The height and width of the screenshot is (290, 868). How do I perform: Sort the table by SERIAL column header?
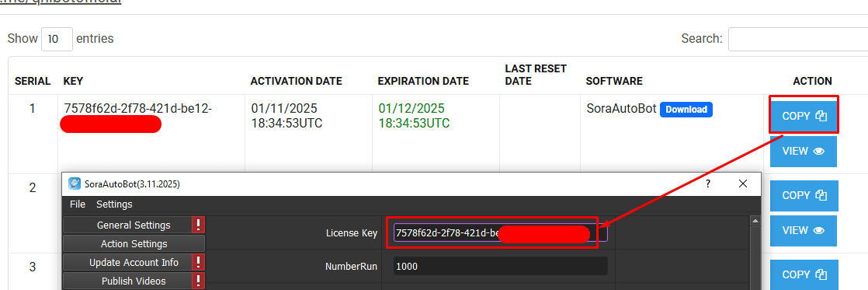33,81
